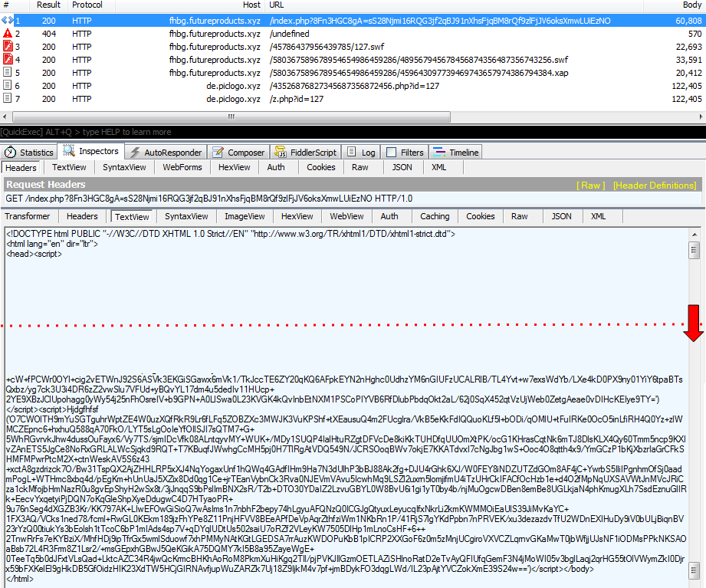
Task: Open the response Headers tab beside Transformer
Action: click(x=82, y=216)
